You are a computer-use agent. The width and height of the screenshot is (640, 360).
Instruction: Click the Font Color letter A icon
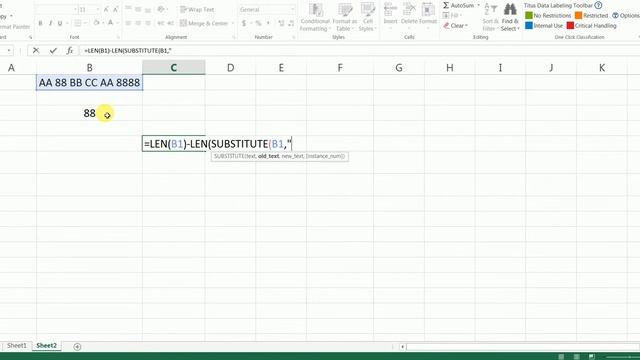click(x=110, y=23)
